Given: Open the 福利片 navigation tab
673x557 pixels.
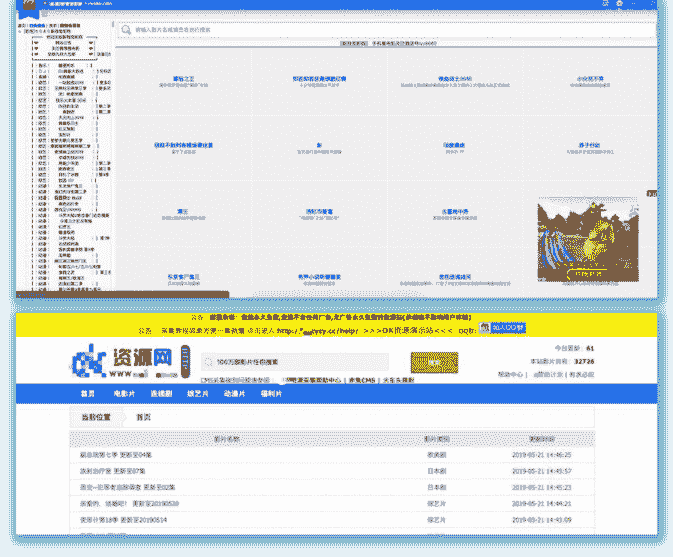Looking at the screenshot, I should pos(271,394).
